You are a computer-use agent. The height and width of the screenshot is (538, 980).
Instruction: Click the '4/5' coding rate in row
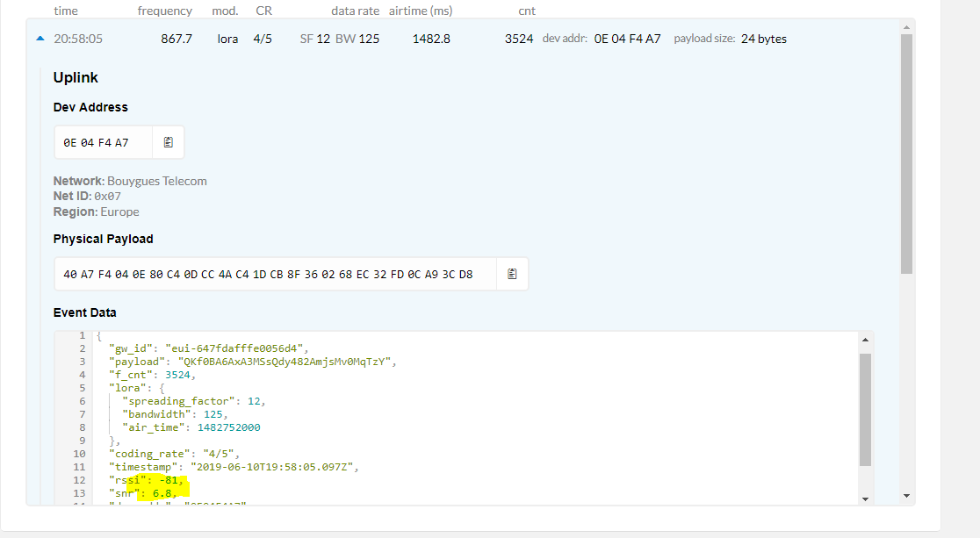[263, 39]
